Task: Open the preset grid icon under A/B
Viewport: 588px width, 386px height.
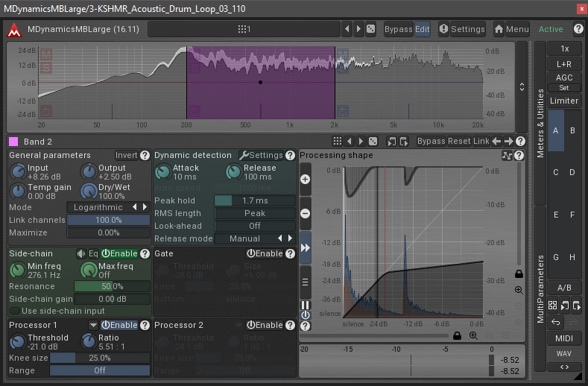Action: click(552, 306)
